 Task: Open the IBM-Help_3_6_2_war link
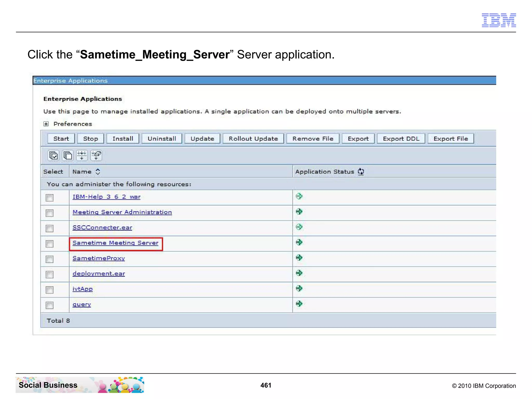107,197
